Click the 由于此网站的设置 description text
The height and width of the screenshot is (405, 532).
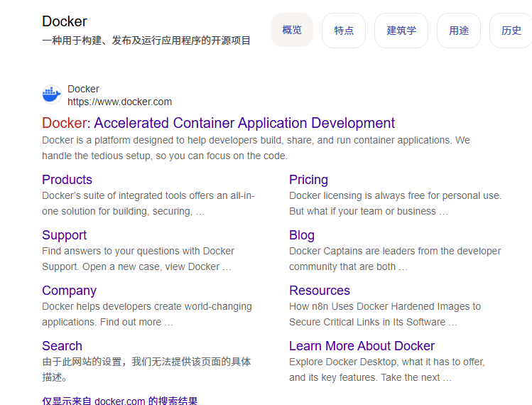coord(146,369)
